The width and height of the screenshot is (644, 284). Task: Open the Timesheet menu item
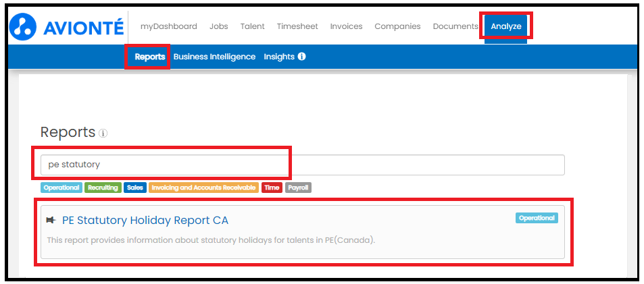(x=297, y=26)
